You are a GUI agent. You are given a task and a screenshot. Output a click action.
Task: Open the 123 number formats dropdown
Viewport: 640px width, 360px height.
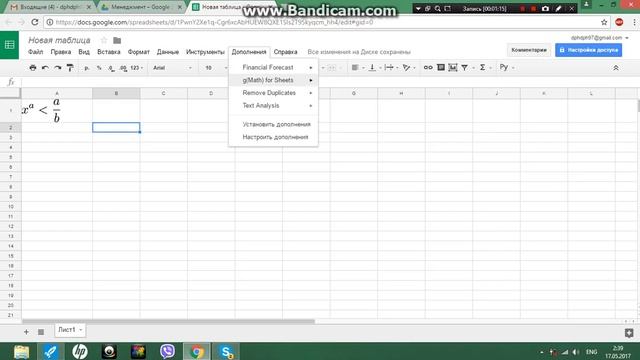[x=136, y=68]
